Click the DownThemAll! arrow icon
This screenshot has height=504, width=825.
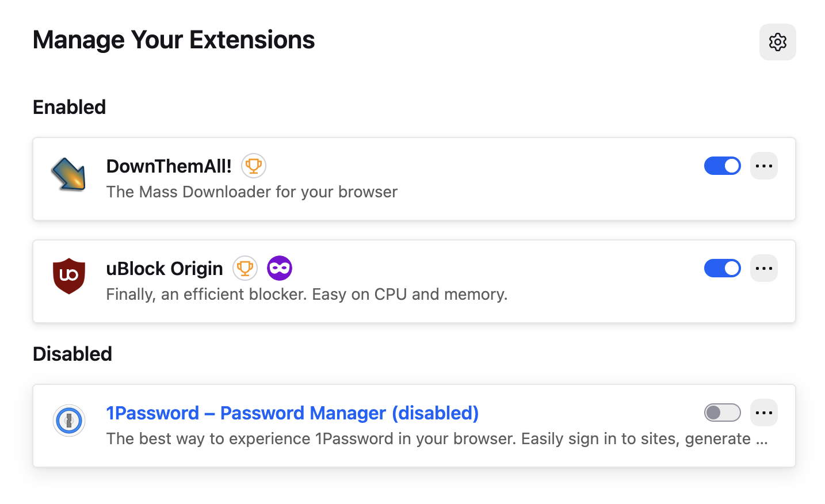(x=68, y=174)
